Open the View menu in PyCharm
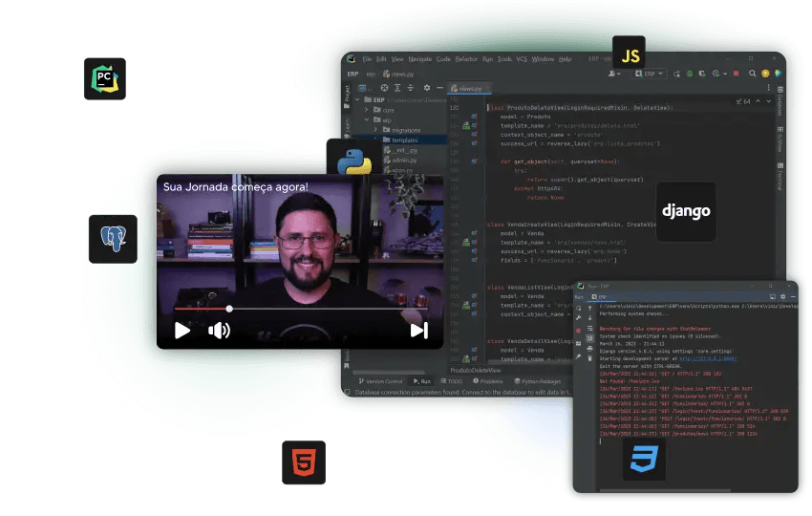 397,59
